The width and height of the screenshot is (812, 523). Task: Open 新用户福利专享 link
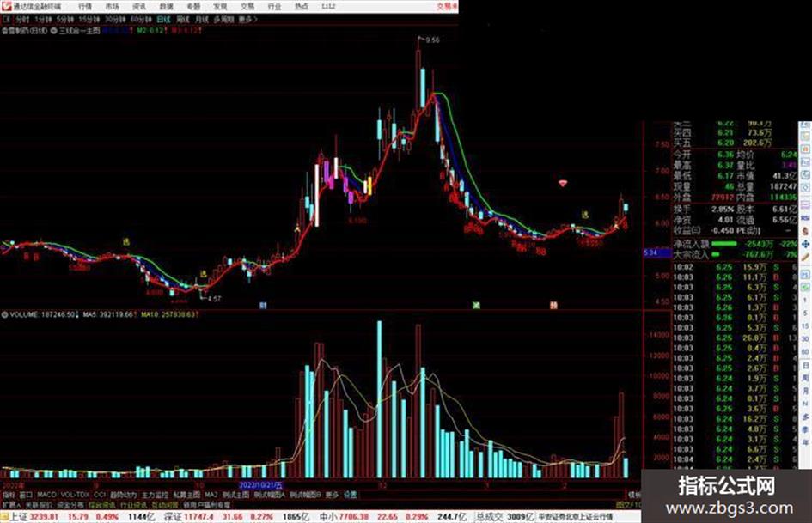tap(206, 504)
